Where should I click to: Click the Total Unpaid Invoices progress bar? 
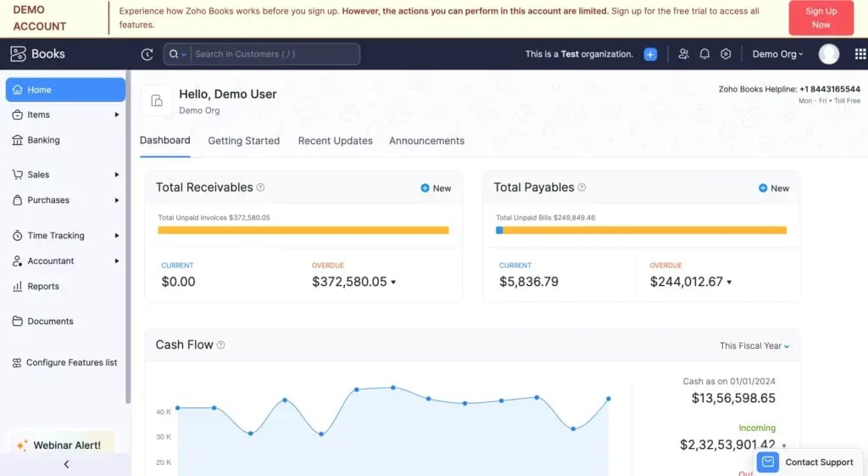pyautogui.click(x=303, y=230)
